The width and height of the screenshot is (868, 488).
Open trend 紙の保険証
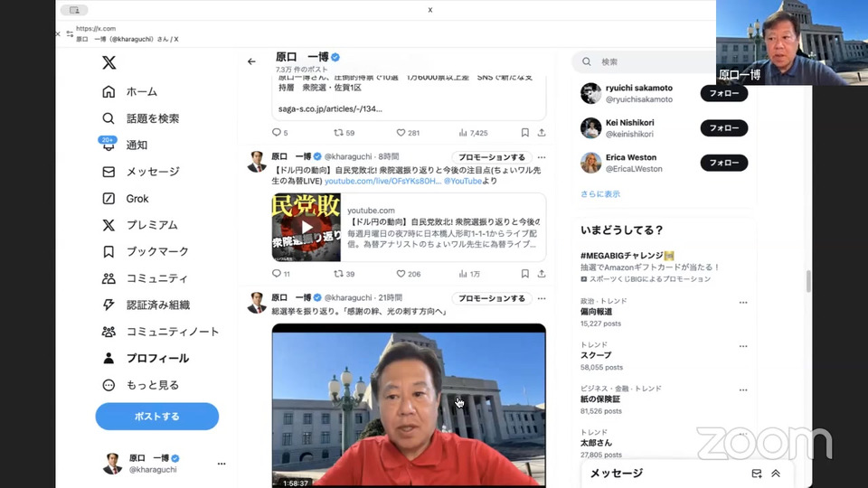600,399
